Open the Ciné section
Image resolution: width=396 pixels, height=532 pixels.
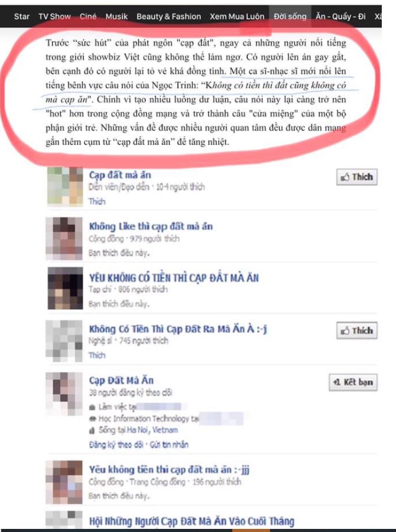coord(88,16)
